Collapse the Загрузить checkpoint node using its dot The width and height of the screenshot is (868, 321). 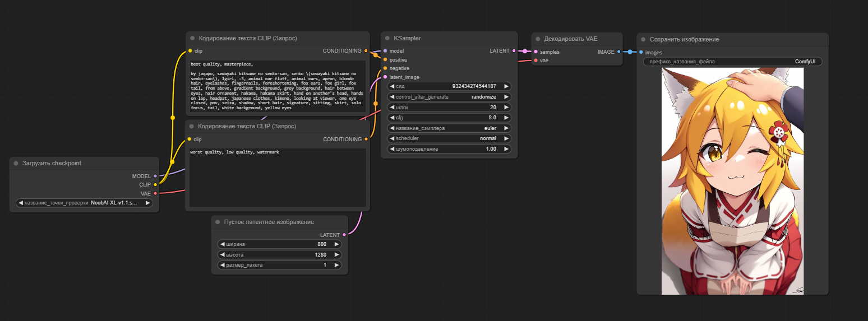pos(16,164)
